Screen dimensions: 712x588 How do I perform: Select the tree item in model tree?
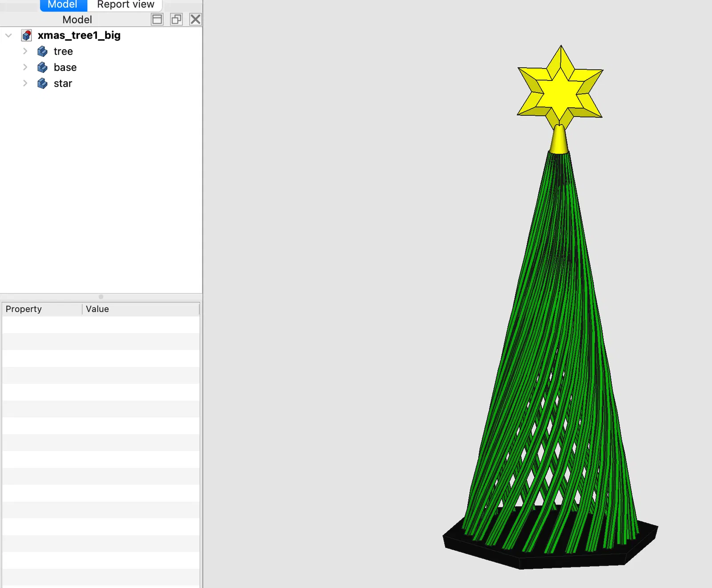pyautogui.click(x=63, y=51)
